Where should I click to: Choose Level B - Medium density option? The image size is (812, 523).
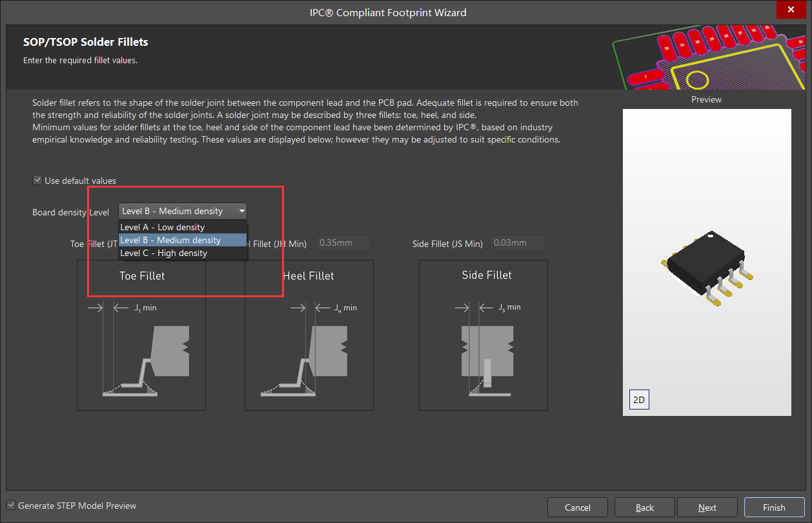point(183,240)
